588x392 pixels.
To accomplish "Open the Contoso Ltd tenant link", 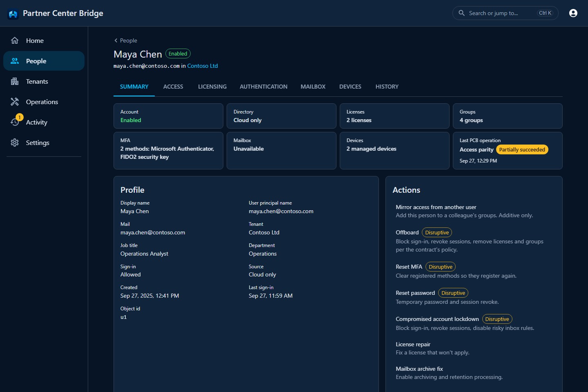I will (x=203, y=66).
